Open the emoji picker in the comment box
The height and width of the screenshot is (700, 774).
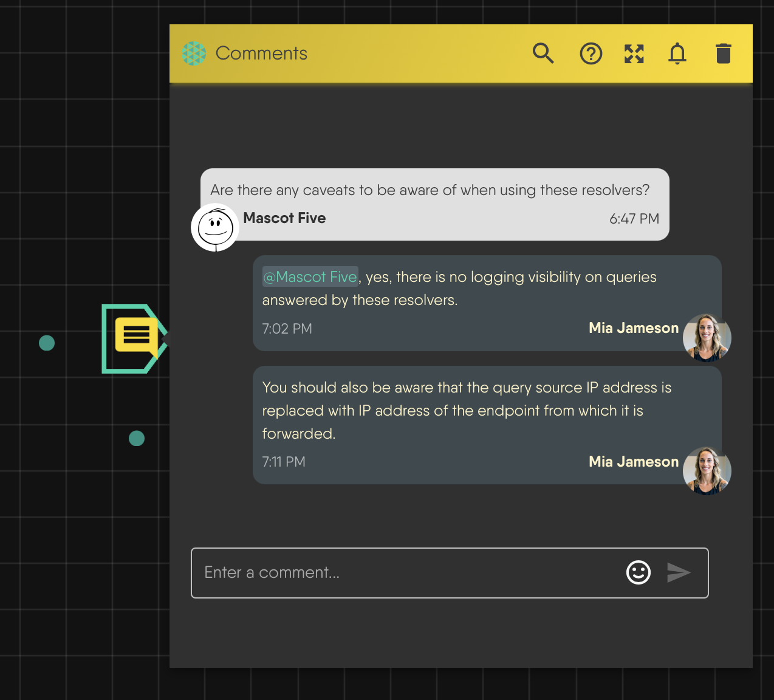[638, 572]
